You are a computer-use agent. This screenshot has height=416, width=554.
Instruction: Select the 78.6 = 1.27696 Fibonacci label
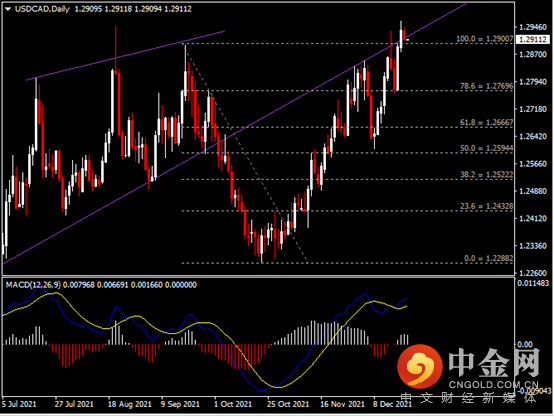(487, 86)
